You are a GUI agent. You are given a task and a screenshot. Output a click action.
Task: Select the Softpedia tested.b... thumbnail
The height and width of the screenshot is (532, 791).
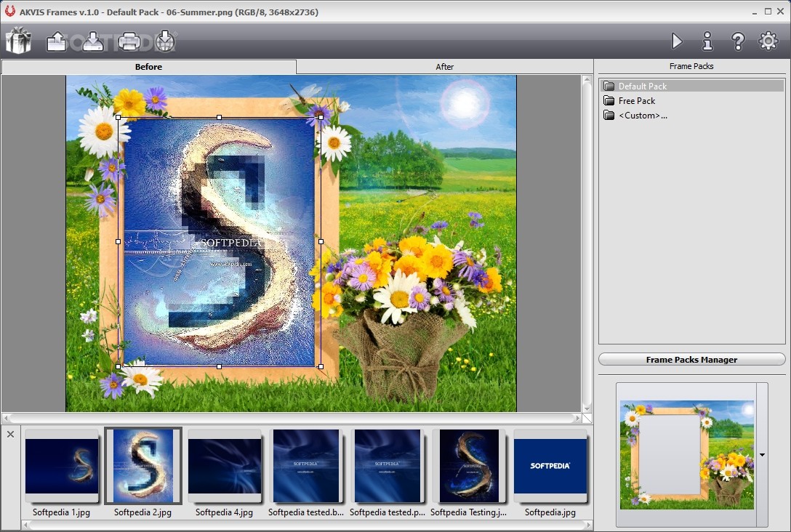(x=305, y=466)
